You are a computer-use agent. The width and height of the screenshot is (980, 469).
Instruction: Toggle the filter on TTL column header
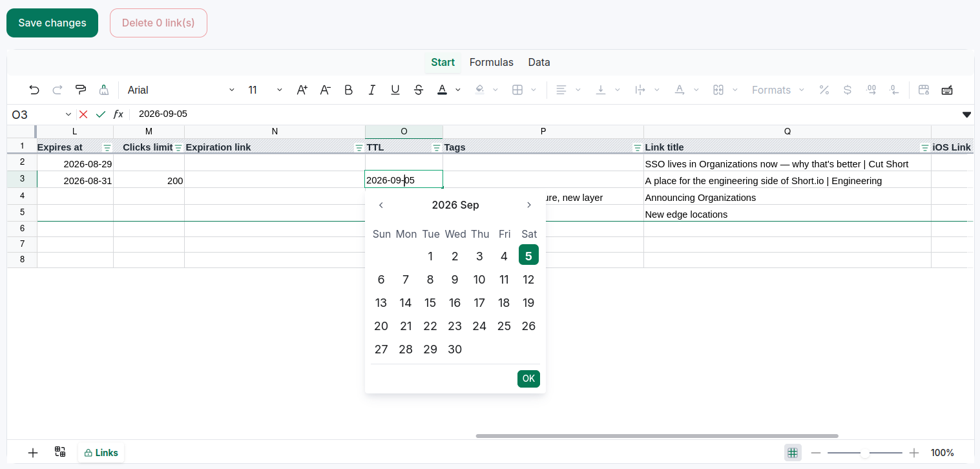click(x=437, y=148)
